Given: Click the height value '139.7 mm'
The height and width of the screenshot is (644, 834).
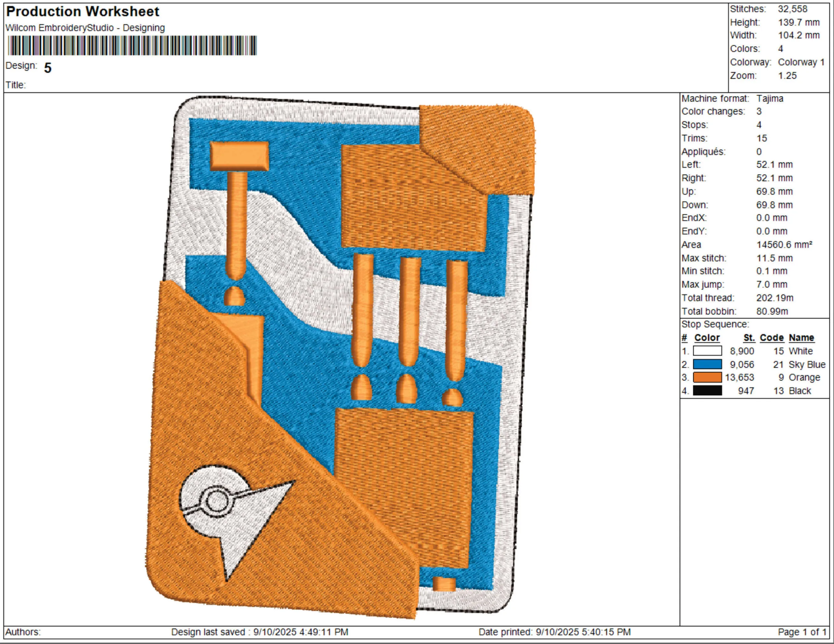Looking at the screenshot, I should click(x=799, y=22).
